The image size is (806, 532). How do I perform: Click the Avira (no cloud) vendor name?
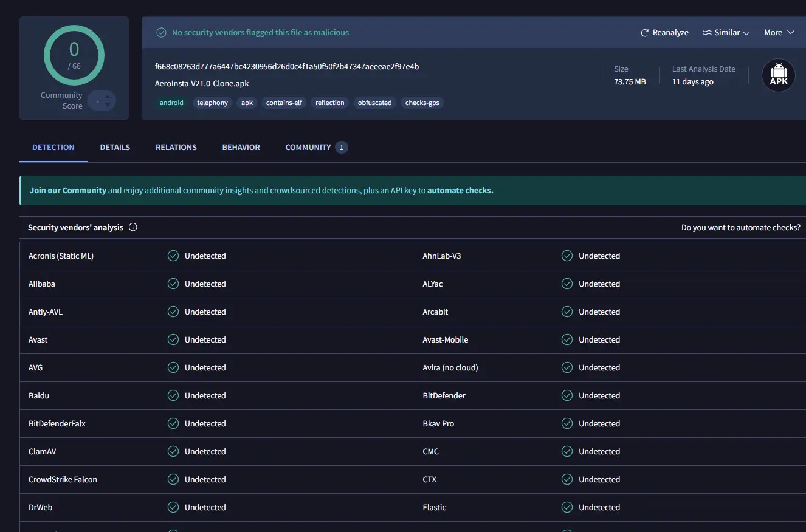450,368
